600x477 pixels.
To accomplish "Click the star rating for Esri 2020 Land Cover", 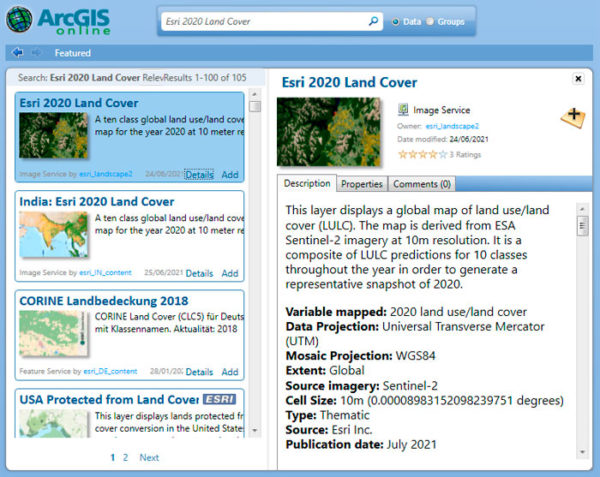I will click(x=422, y=155).
